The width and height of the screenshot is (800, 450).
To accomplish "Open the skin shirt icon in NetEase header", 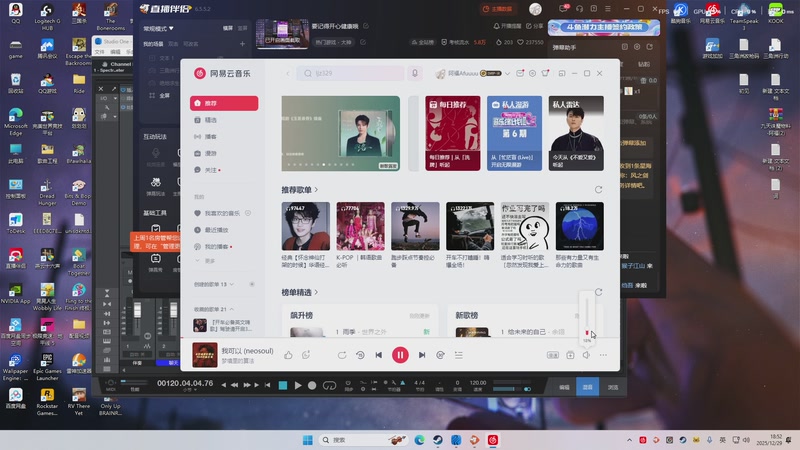I will [545, 73].
